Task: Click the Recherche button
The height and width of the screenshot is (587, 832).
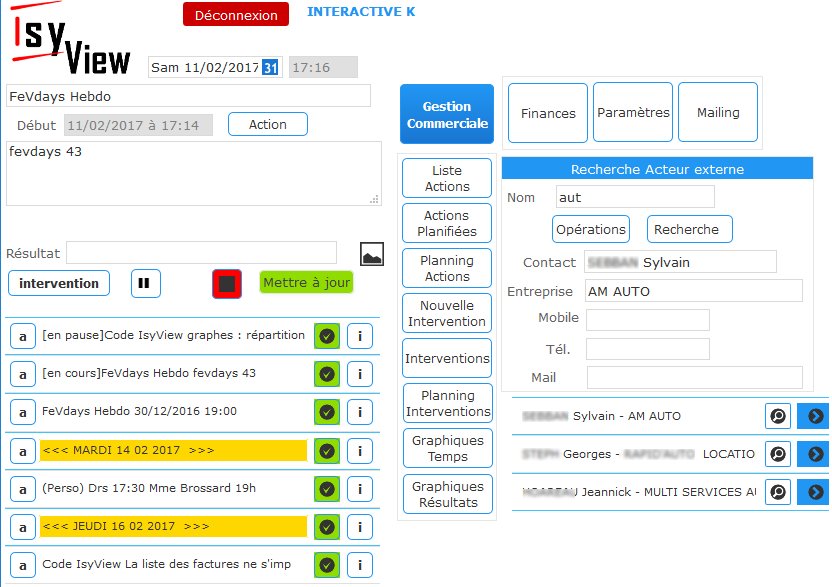Action: (x=690, y=229)
